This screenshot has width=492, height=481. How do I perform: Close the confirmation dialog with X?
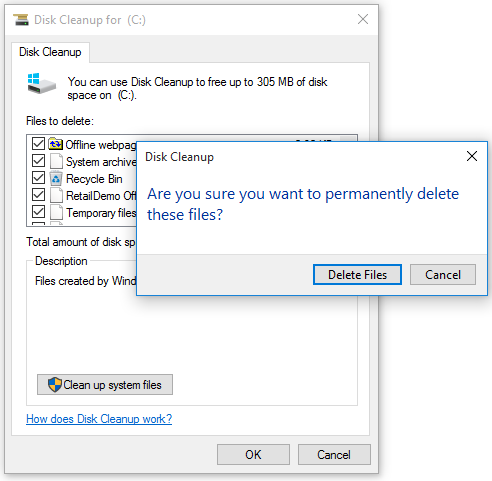[472, 156]
